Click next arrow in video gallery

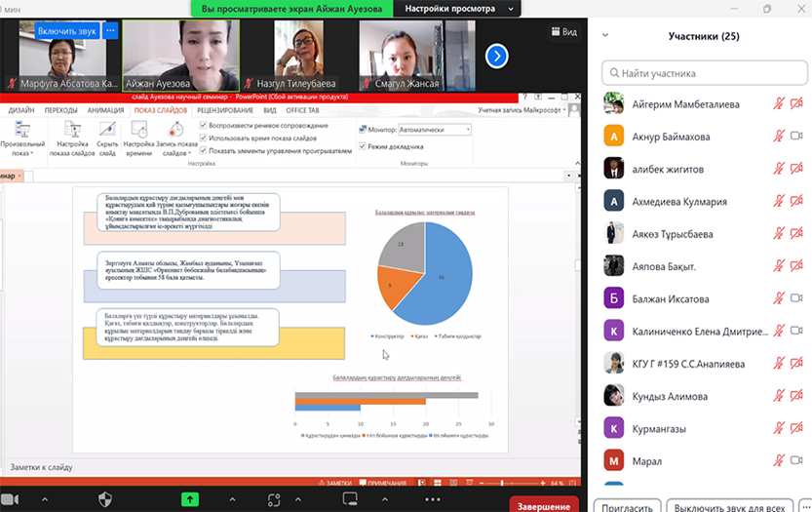coord(497,56)
